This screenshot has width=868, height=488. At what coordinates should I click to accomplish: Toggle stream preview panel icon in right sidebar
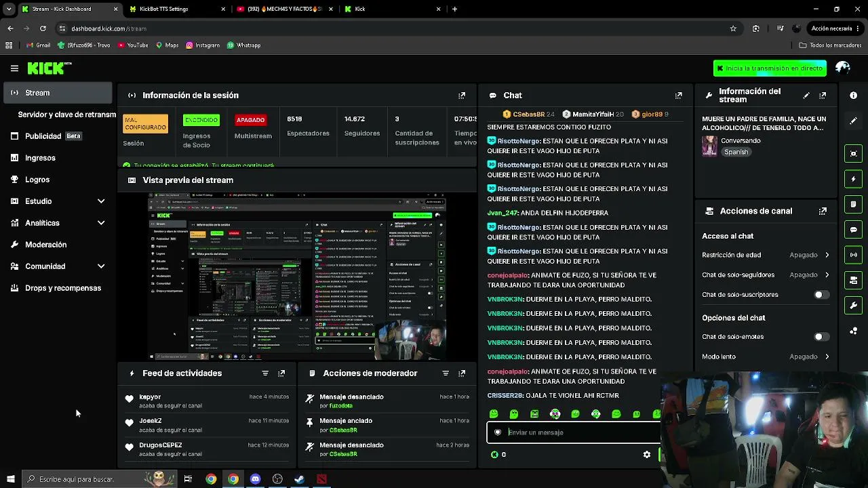pos(854,153)
